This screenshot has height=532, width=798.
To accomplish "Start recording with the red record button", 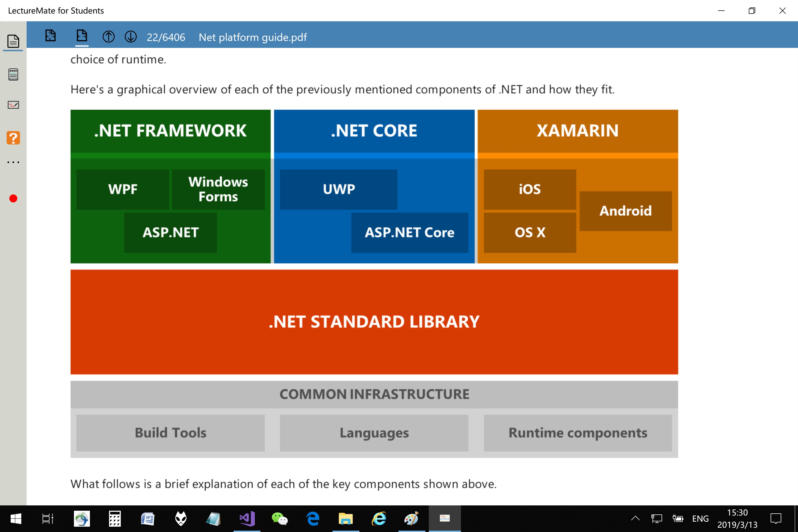I will (x=13, y=198).
